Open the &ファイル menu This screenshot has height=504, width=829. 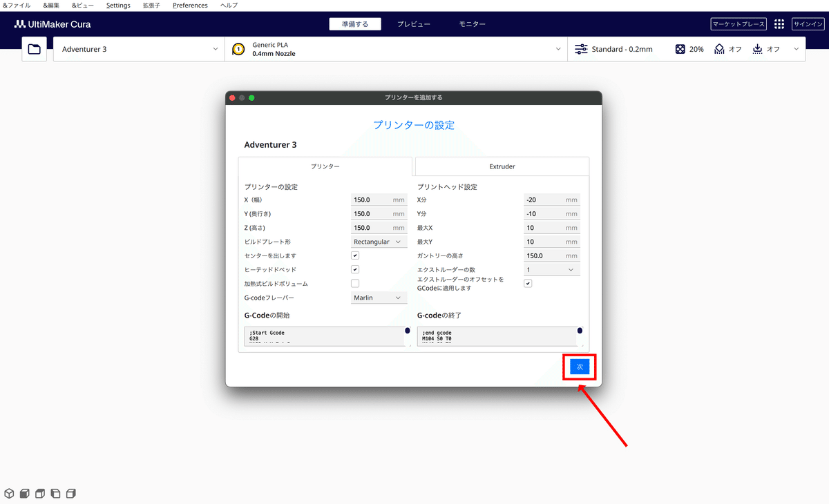17,6
